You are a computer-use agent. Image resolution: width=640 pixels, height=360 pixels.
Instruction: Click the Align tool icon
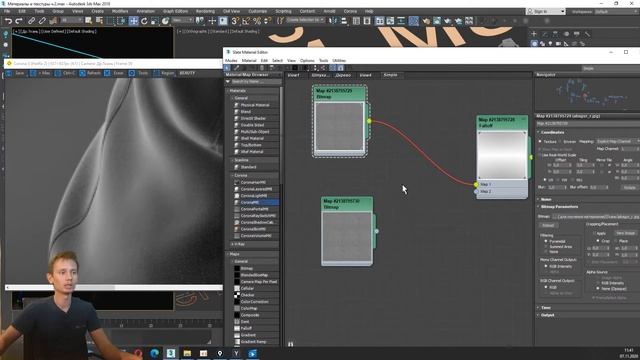click(344, 21)
